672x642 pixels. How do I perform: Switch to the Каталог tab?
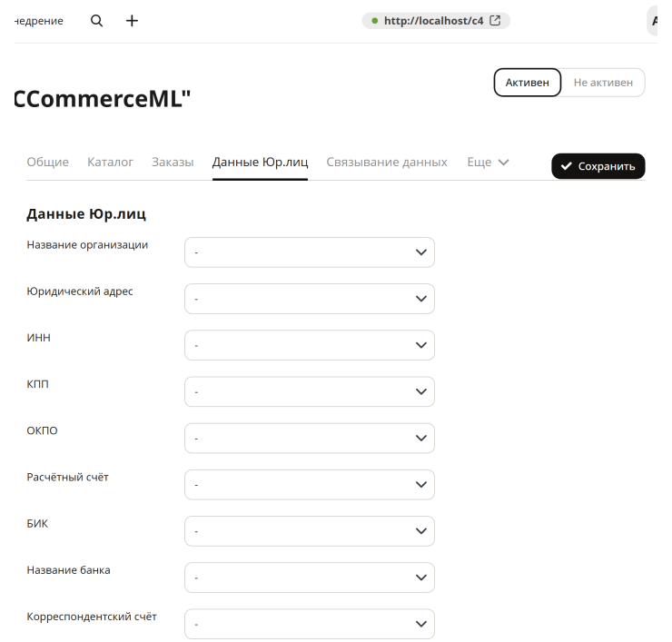coord(110,162)
